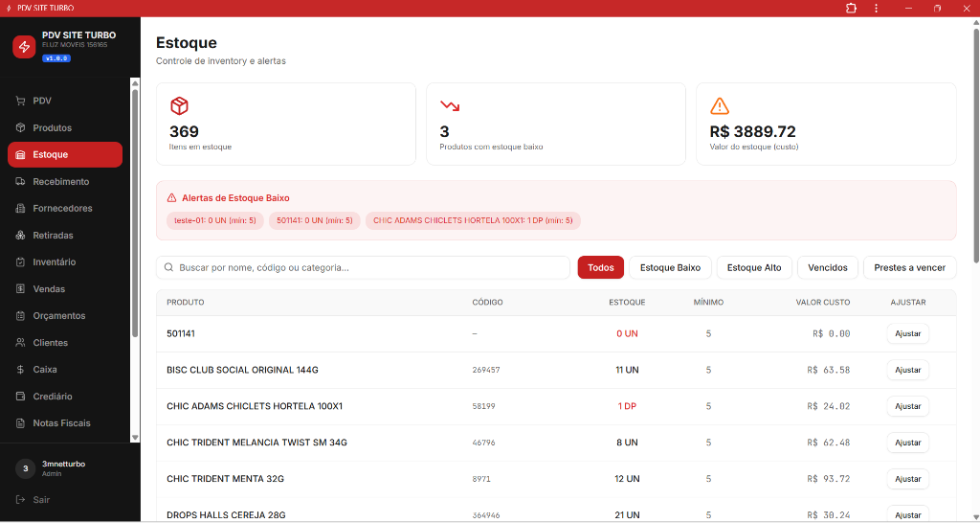
Task: Click the VALOR CUSTO column header
Action: tap(822, 302)
